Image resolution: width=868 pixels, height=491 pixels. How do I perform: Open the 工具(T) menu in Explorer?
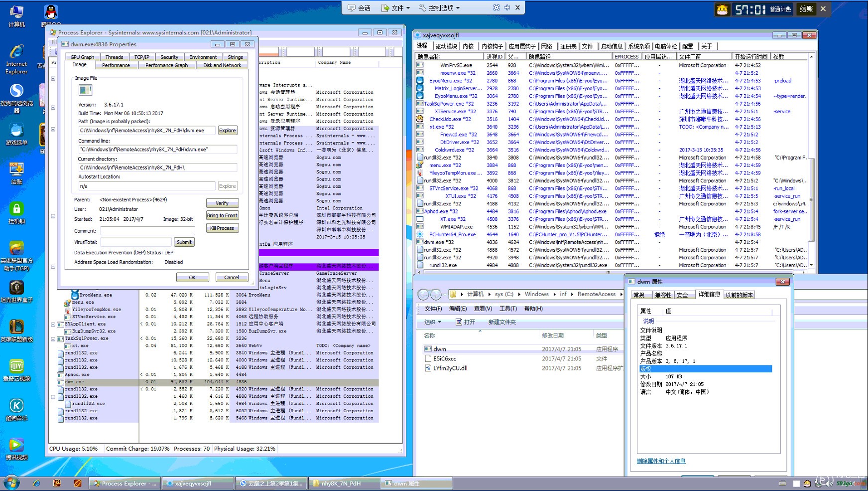pyautogui.click(x=508, y=309)
